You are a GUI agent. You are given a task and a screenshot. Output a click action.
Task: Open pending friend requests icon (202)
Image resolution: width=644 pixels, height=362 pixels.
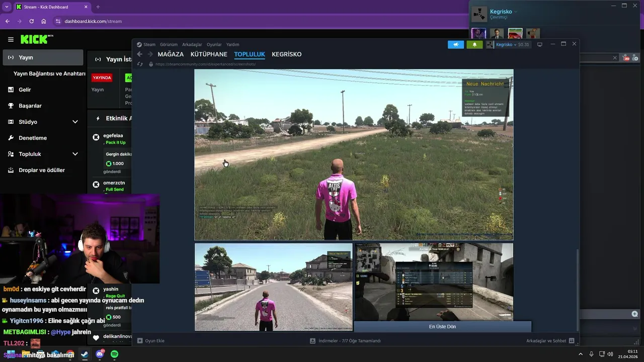626,58
